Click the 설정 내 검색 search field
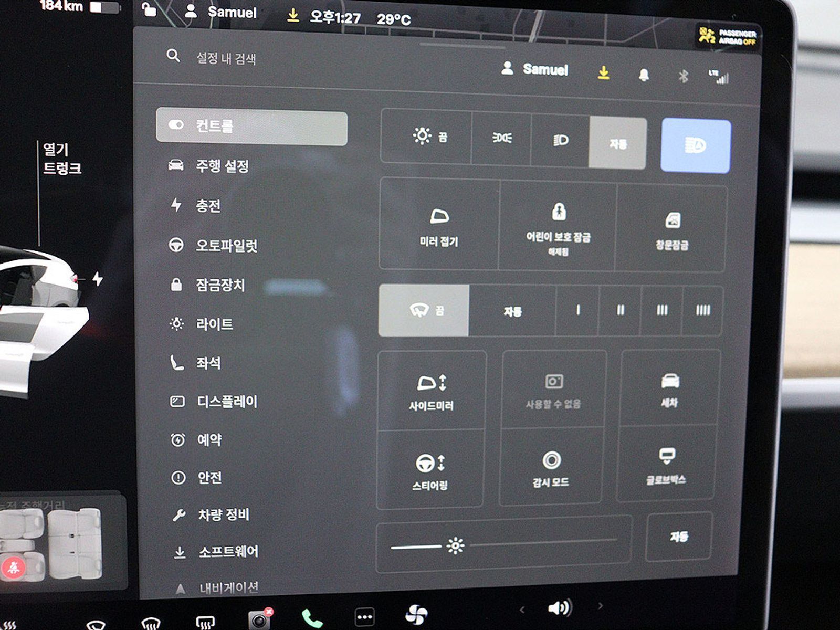840x630 pixels. [x=226, y=58]
